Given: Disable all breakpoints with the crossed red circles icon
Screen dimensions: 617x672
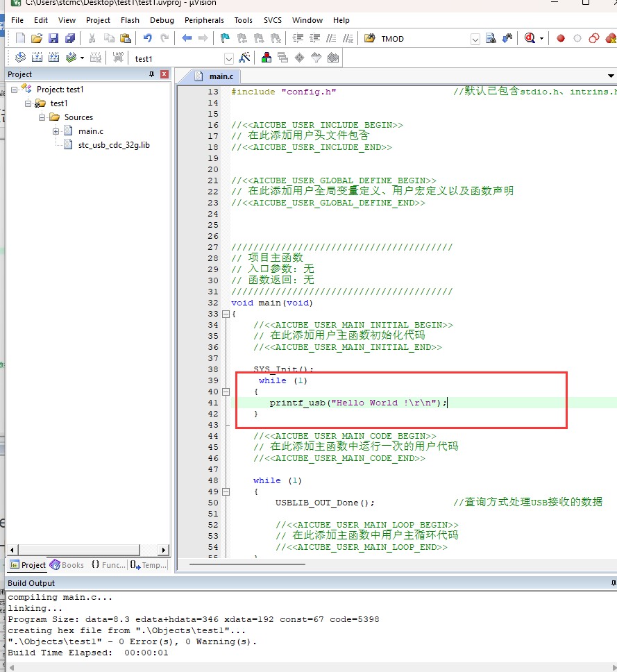Looking at the screenshot, I should 594,39.
